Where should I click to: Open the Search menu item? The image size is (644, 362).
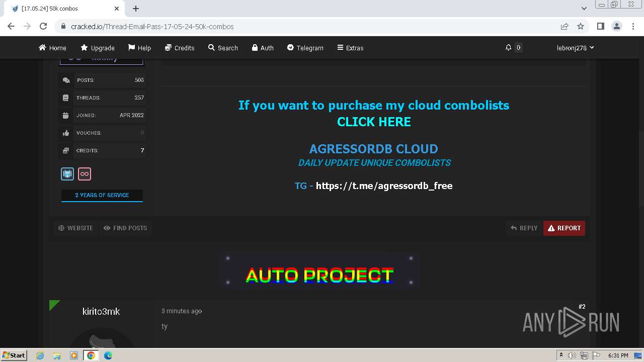pyautogui.click(x=223, y=48)
